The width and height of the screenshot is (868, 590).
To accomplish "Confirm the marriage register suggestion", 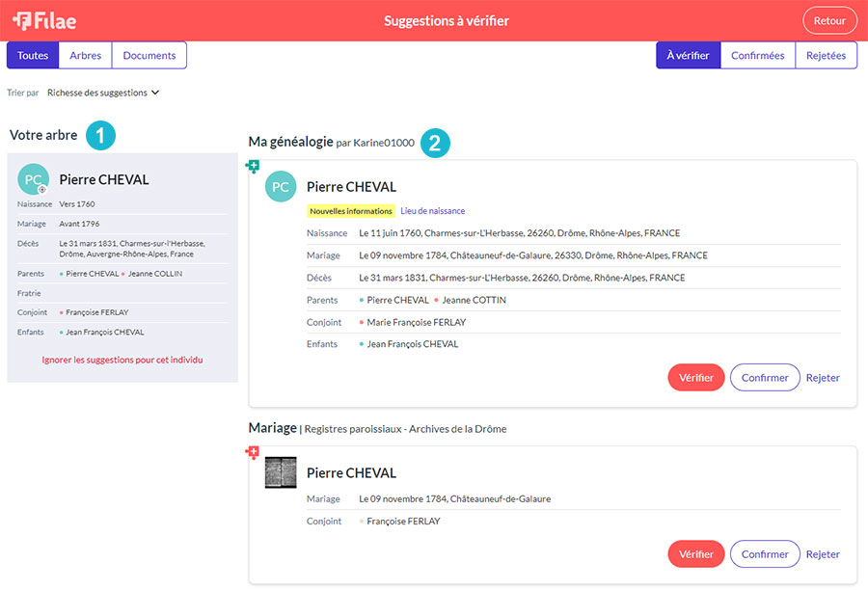I will (x=765, y=554).
